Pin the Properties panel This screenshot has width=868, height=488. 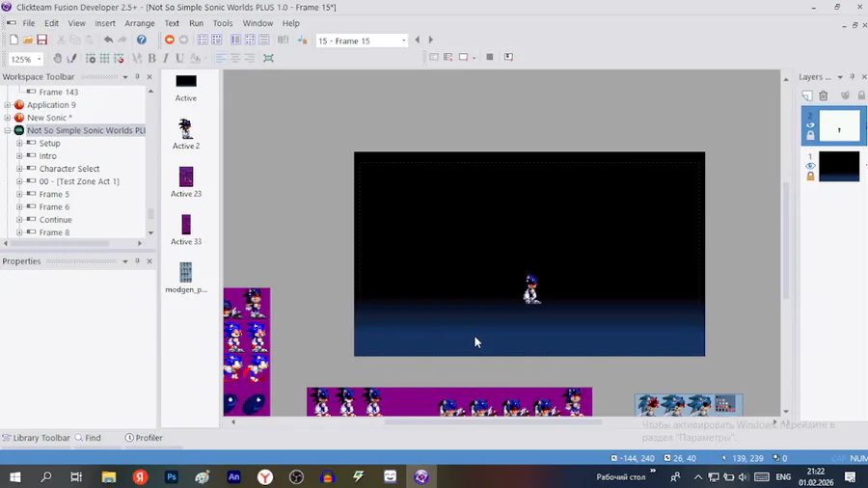[x=137, y=261]
